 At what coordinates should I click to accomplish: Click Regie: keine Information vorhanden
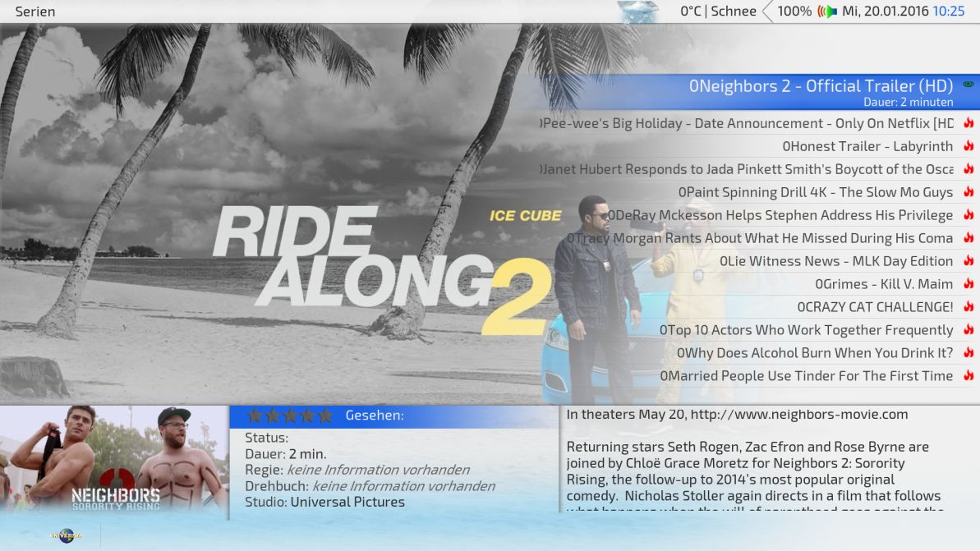[357, 470]
